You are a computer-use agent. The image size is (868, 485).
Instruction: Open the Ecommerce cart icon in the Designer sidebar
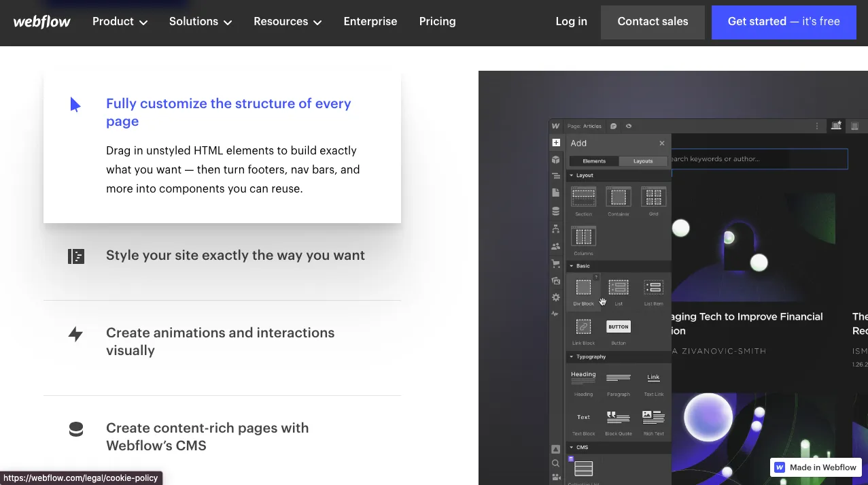556,263
